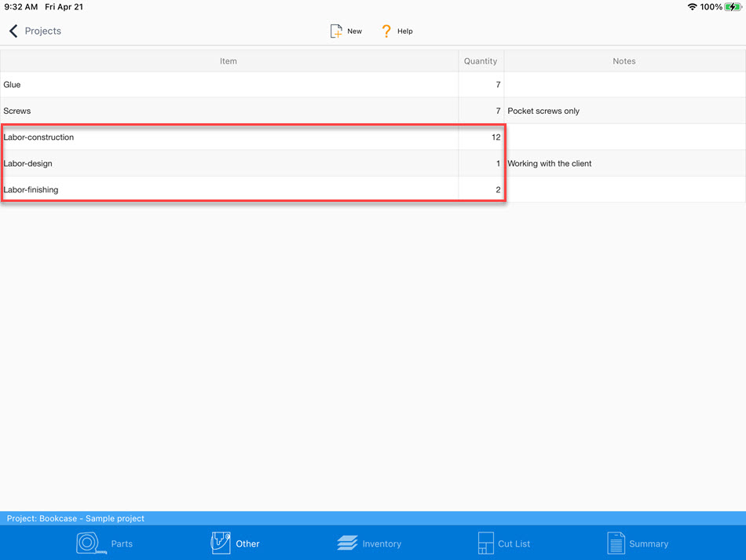Viewport: 746px width, 560px height.
Task: Open the Inventory stacked boards icon
Action: [x=347, y=544]
